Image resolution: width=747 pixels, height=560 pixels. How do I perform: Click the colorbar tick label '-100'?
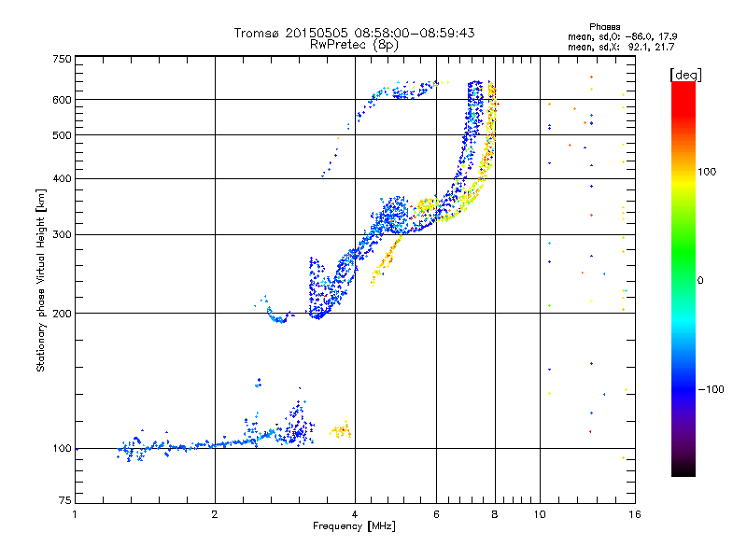click(711, 389)
